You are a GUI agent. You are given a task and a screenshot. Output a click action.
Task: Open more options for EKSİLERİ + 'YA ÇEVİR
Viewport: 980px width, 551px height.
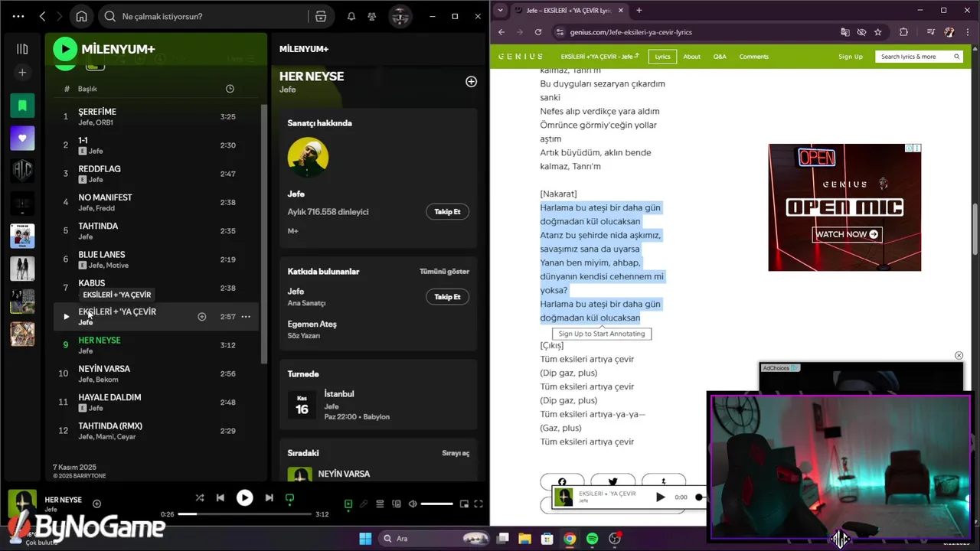coord(246,317)
